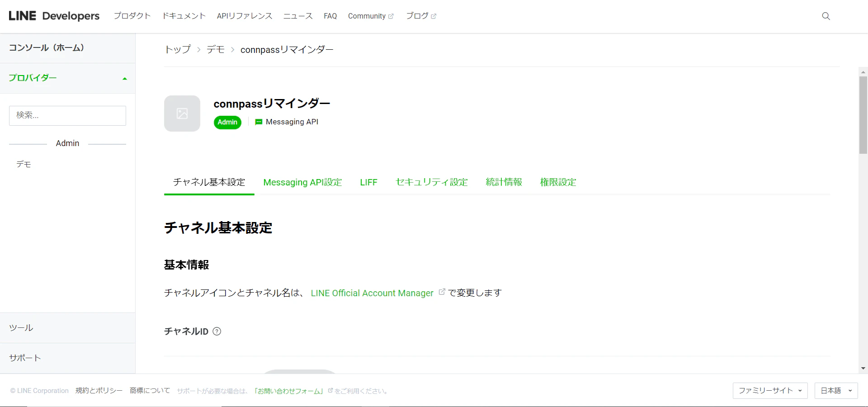This screenshot has height=407, width=868.
Task: Click the green Admin badge
Action: [227, 122]
